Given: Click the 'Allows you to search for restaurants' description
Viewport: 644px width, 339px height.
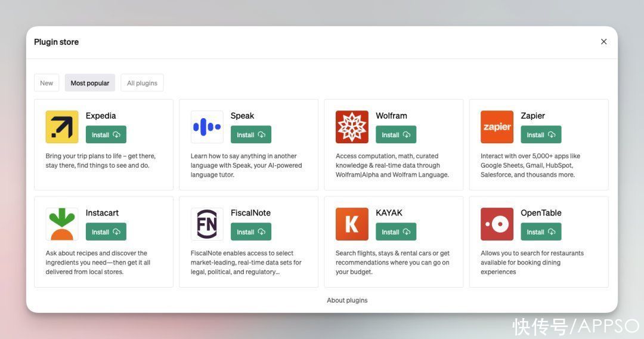Looking at the screenshot, I should click(532, 262).
